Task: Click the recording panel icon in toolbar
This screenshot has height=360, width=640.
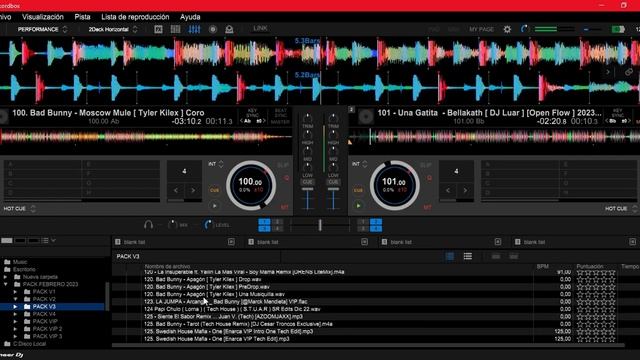Action: click(213, 29)
